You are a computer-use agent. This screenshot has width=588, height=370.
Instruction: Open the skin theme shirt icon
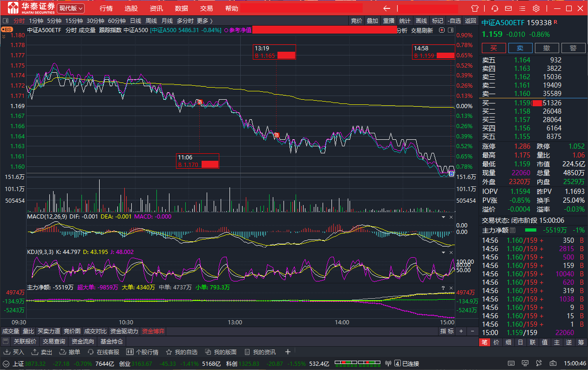tap(475, 8)
